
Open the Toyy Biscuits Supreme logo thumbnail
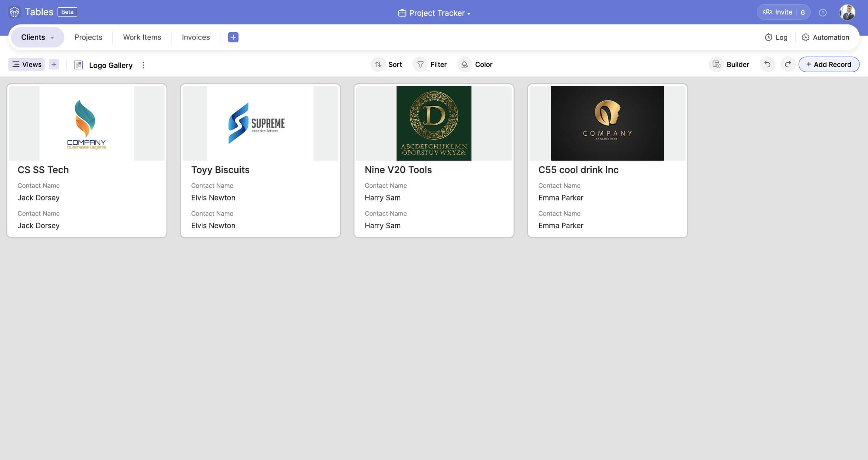coord(260,123)
